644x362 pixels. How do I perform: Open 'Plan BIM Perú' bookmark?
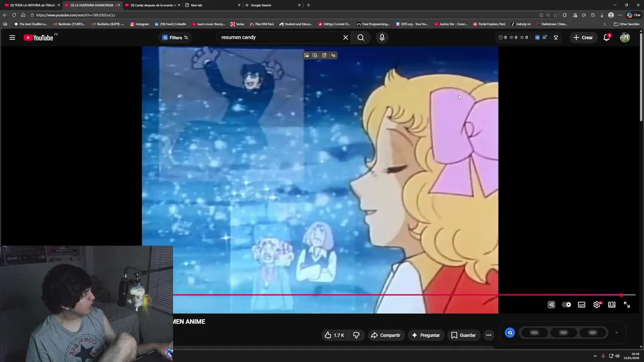[261, 24]
